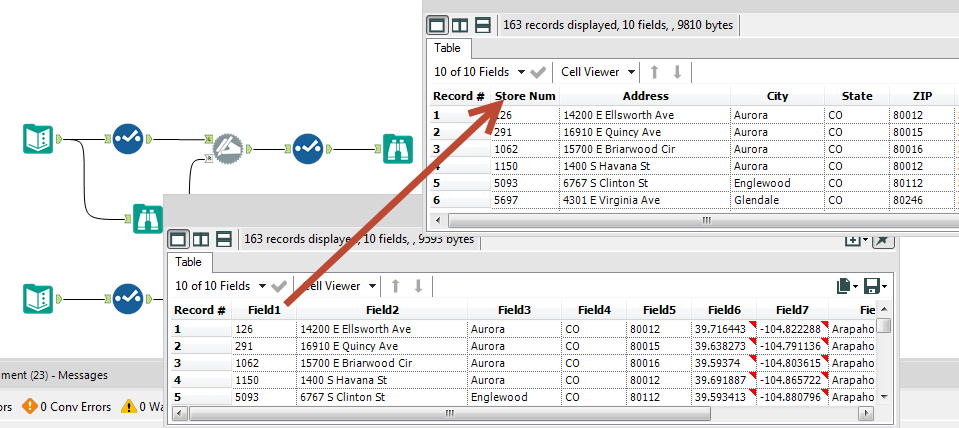The width and height of the screenshot is (959, 428).
Task: Click the Store Num column header
Action: point(525,96)
